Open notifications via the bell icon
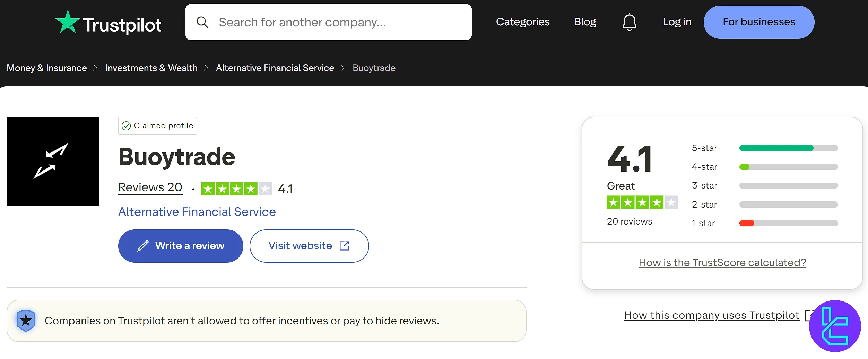 click(629, 21)
